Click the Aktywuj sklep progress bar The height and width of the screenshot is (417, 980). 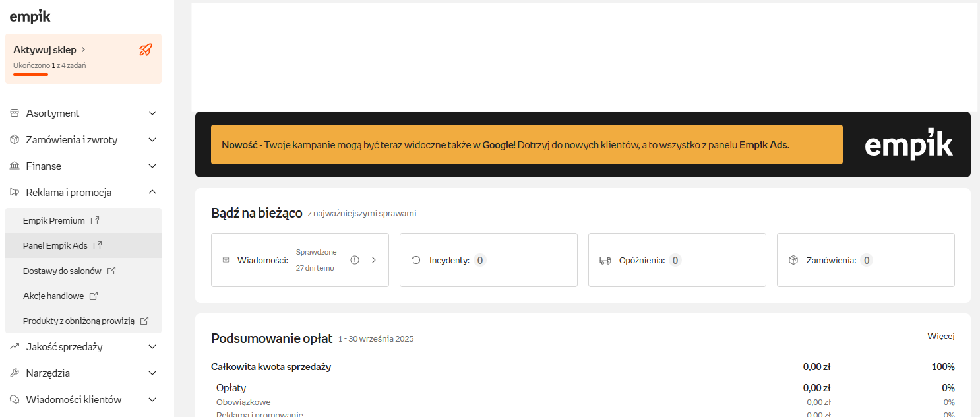coord(30,75)
